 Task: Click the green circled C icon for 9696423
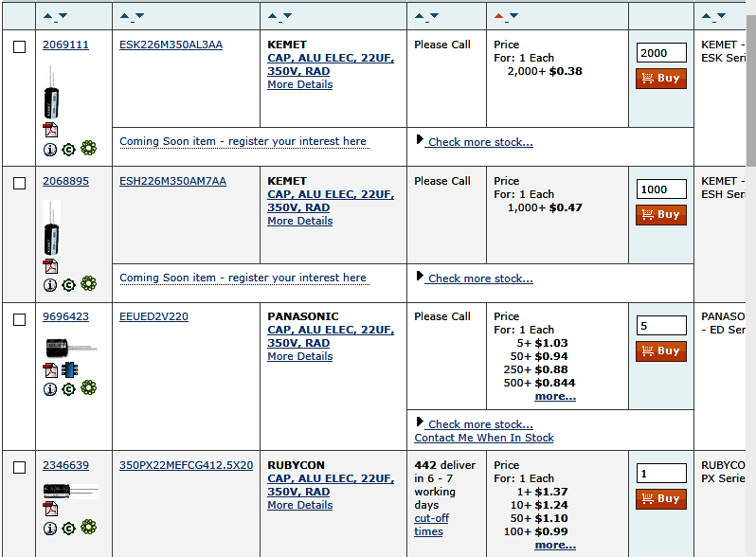click(x=69, y=389)
